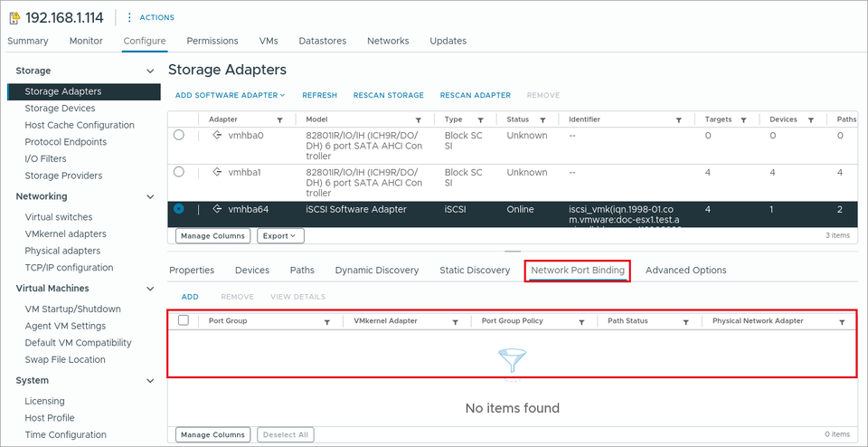
Task: Select Storage Devices in sidebar
Action: point(60,109)
